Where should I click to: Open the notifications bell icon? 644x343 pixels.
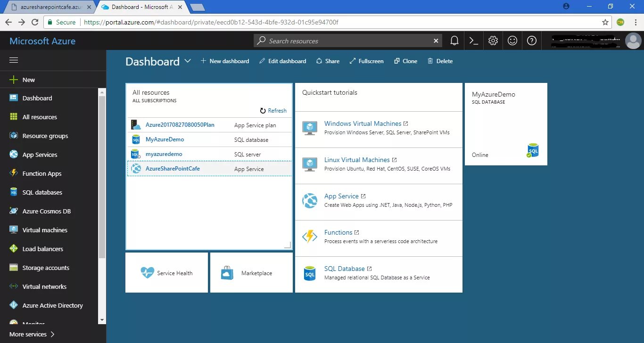454,41
